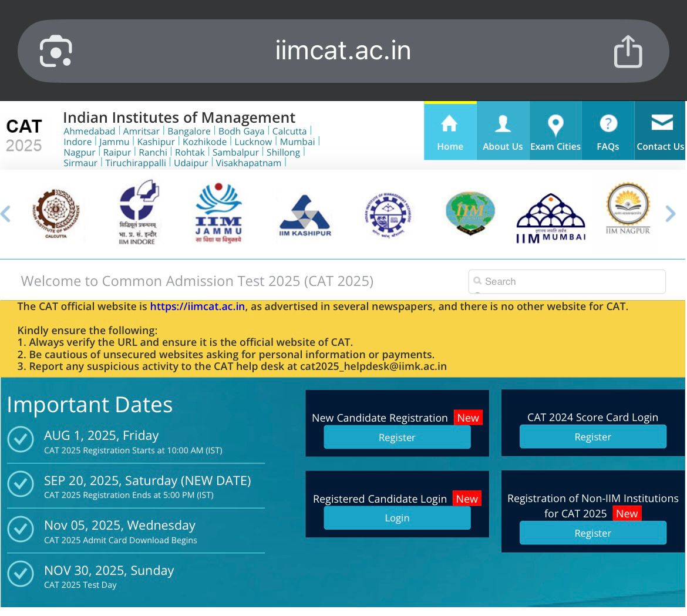The image size is (687, 616).
Task: Open the Raipur institute link
Action: point(117,152)
